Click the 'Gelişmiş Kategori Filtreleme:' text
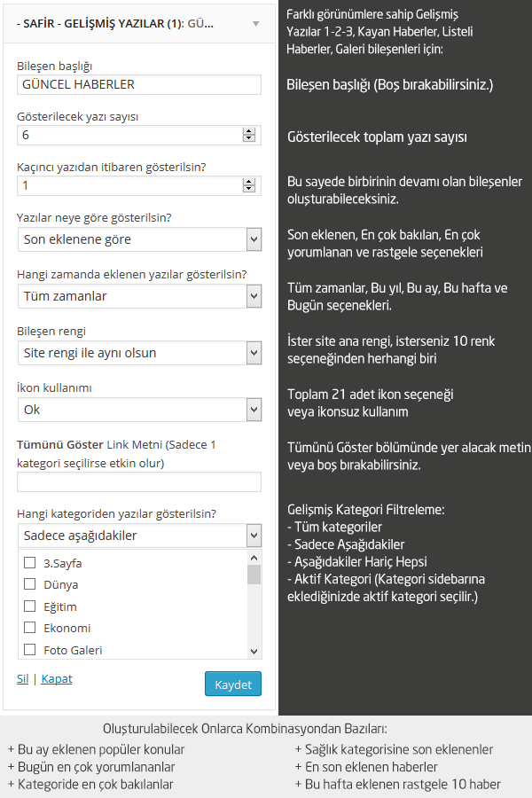The width and height of the screenshot is (532, 798). (366, 510)
